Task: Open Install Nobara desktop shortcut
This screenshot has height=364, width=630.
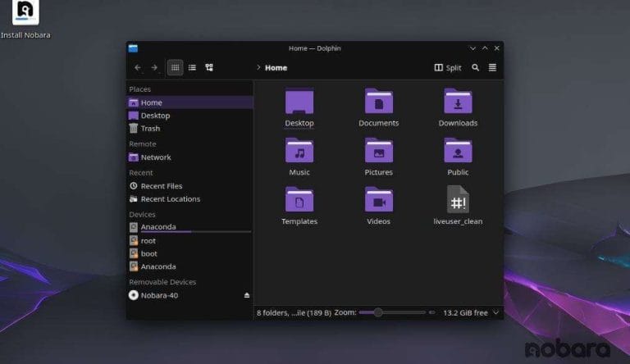Action: click(25, 20)
